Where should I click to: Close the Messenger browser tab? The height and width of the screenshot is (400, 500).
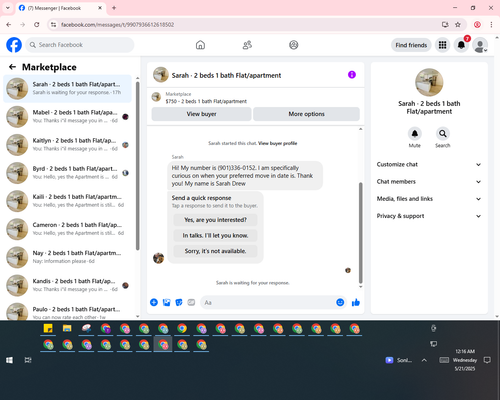[100, 8]
